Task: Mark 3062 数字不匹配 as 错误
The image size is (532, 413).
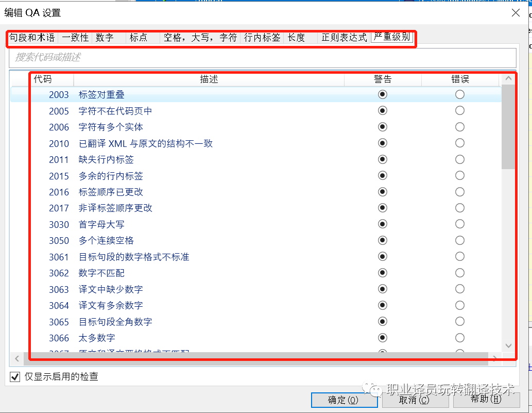Action: [x=460, y=273]
